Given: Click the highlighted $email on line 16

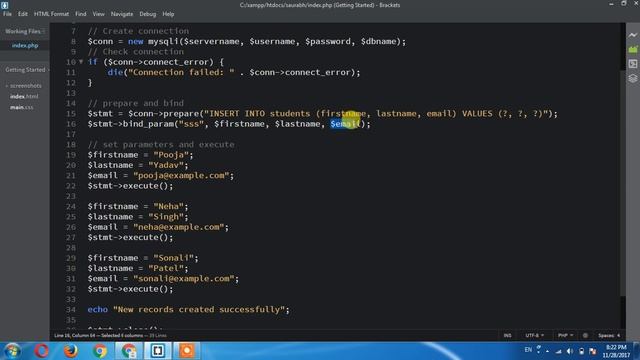Looking at the screenshot, I should click(345, 124).
